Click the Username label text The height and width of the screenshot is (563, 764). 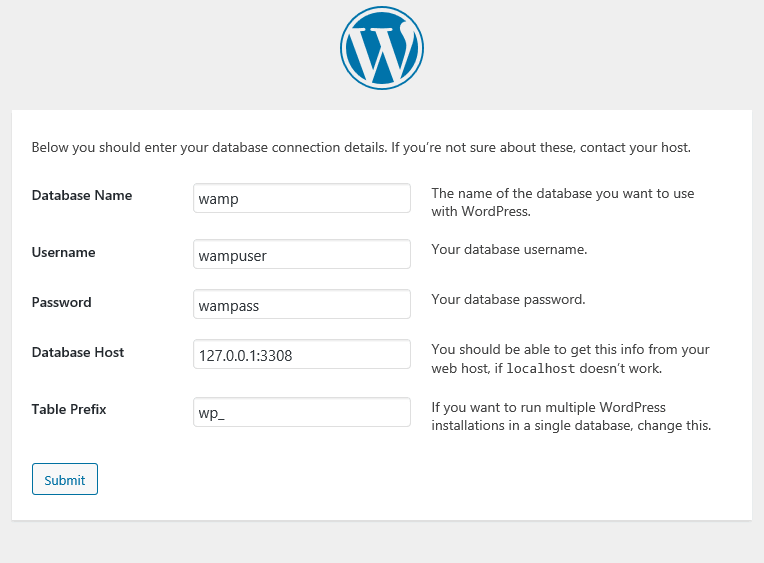coord(63,252)
